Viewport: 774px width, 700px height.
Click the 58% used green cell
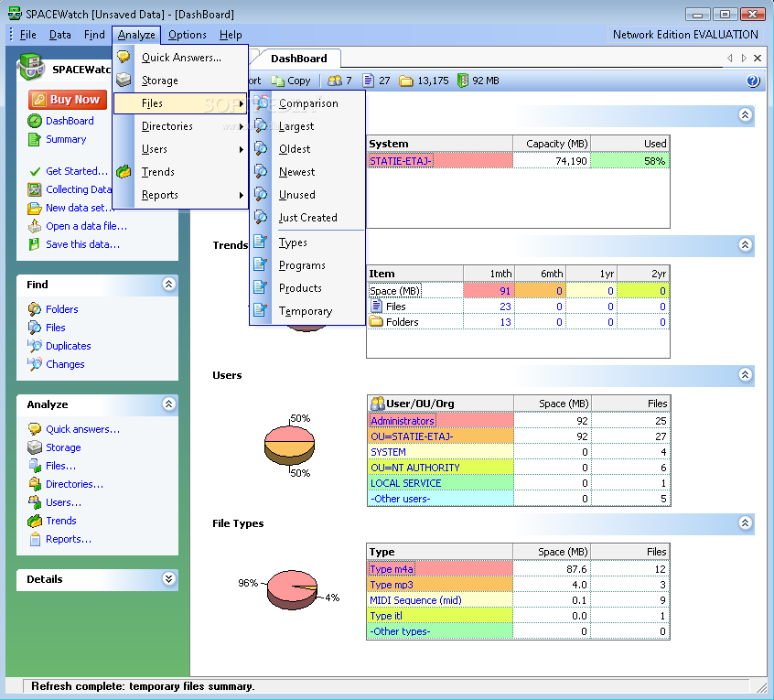pos(629,161)
